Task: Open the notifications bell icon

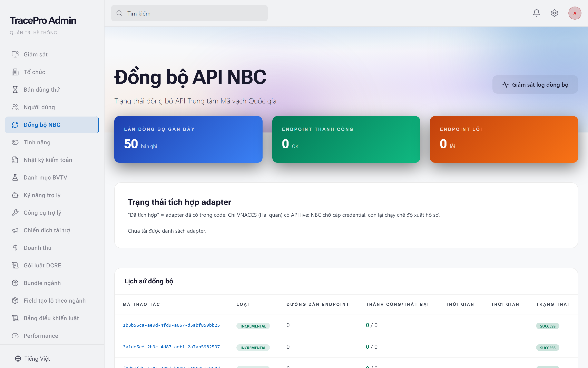Action: click(536, 13)
